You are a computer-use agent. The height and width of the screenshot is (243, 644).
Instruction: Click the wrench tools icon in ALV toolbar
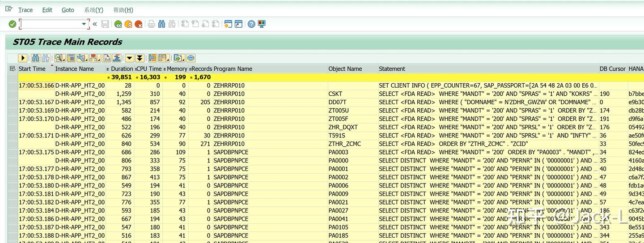click(x=82, y=58)
